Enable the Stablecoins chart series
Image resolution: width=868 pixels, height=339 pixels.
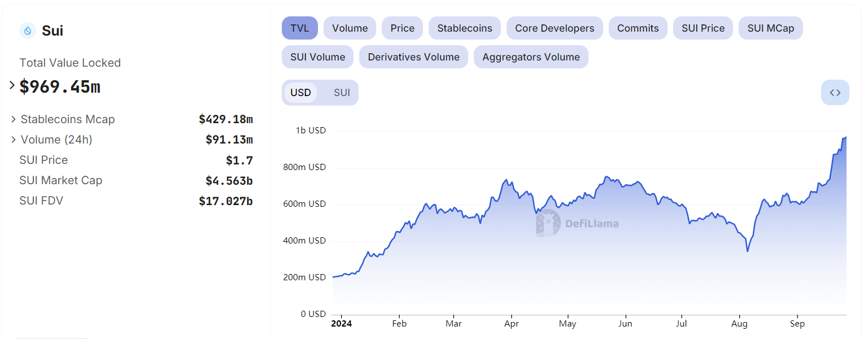click(x=464, y=28)
